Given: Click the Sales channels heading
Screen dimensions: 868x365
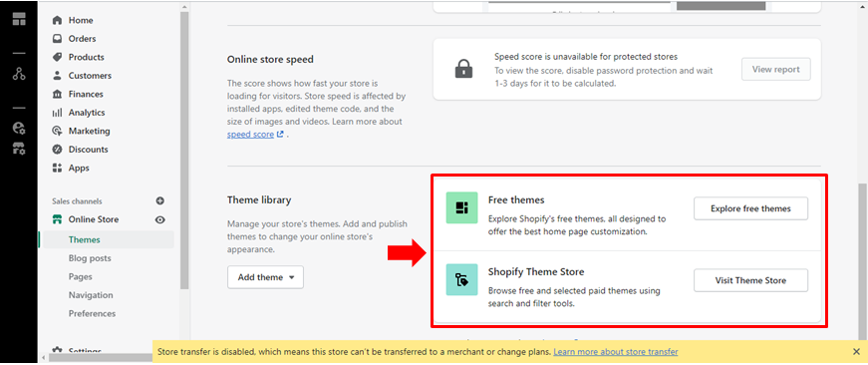Looking at the screenshot, I should pyautogui.click(x=77, y=201).
